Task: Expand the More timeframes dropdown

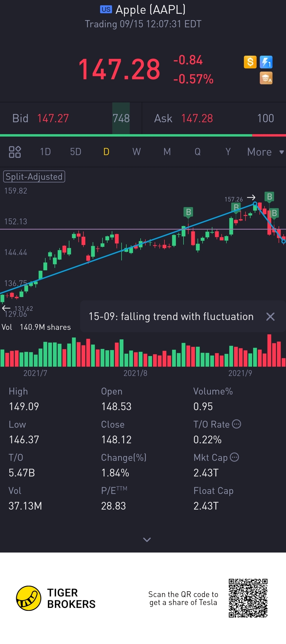Action: pos(265,152)
